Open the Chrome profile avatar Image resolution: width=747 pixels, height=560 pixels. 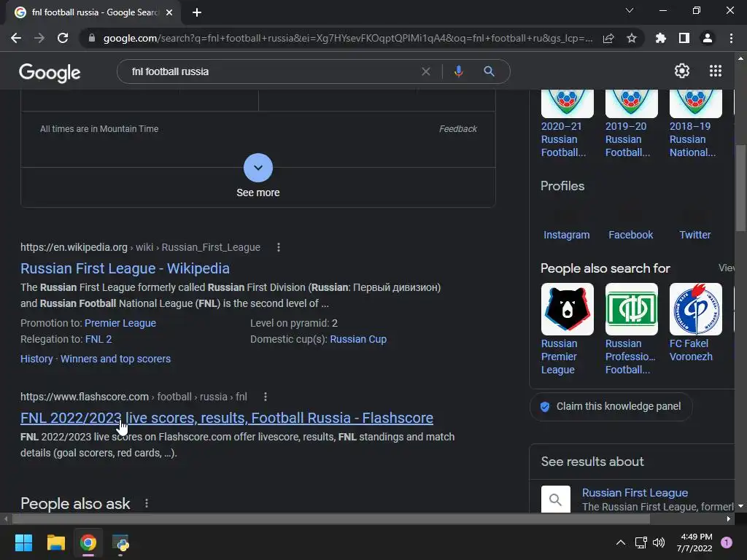pyautogui.click(x=708, y=38)
